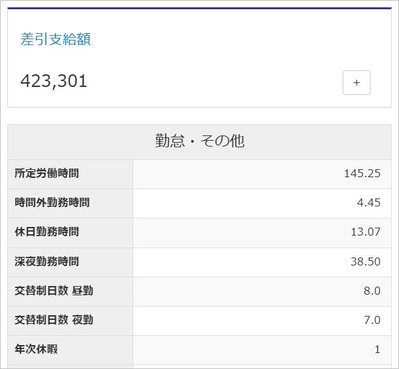Click the value 145.25

click(362, 173)
